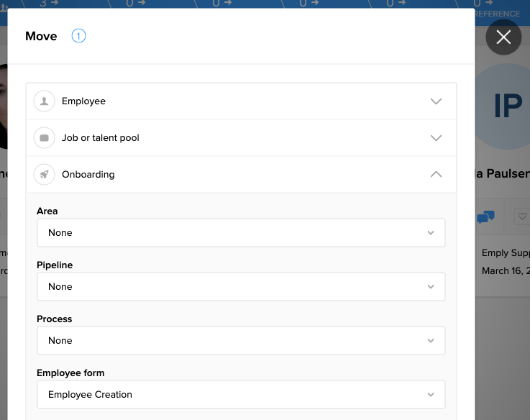Image resolution: width=530 pixels, height=420 pixels.
Task: Click the briefcase icon for Job or talent pool
Action: [45, 138]
